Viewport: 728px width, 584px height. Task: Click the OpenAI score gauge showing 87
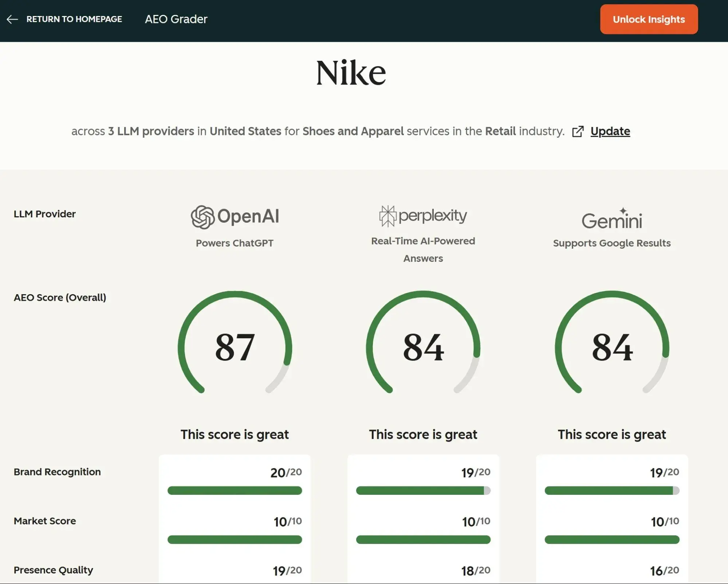pyautogui.click(x=235, y=347)
